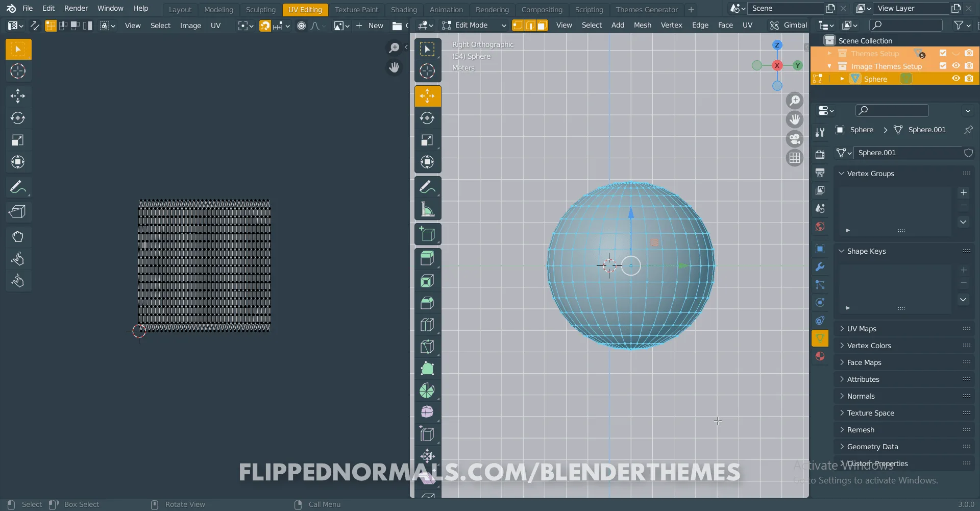Select the Move tool in the 3D viewport toolbar

[x=428, y=96]
